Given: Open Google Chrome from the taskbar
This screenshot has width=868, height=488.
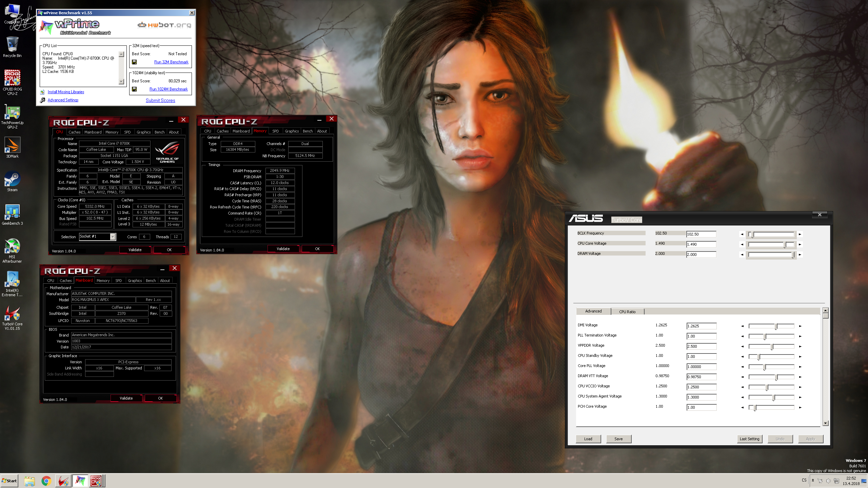Looking at the screenshot, I should [46, 481].
